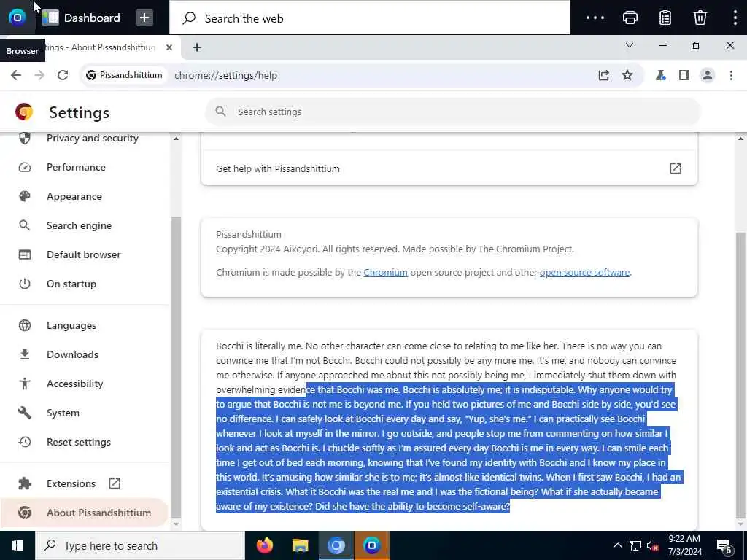Click Type here to search taskbar box
The height and width of the screenshot is (560, 747).
click(x=140, y=545)
